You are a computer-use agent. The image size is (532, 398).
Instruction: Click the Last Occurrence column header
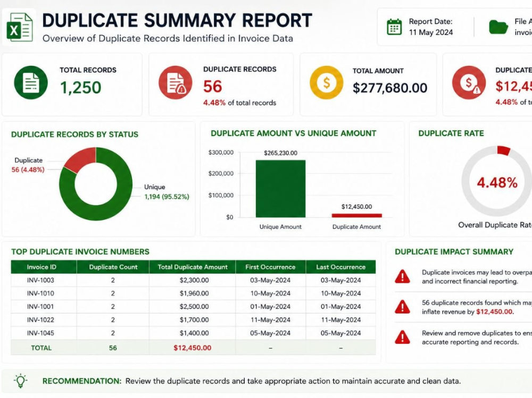coord(340,267)
